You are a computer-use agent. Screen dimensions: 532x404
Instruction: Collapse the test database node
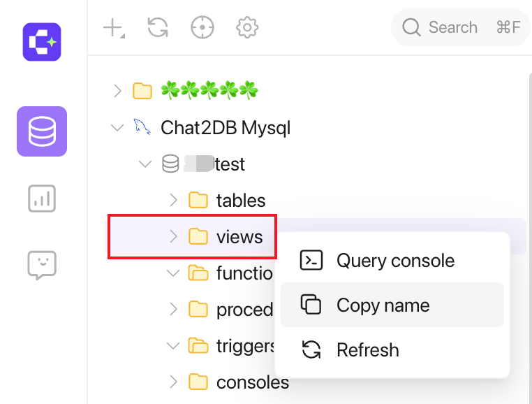[145, 164]
